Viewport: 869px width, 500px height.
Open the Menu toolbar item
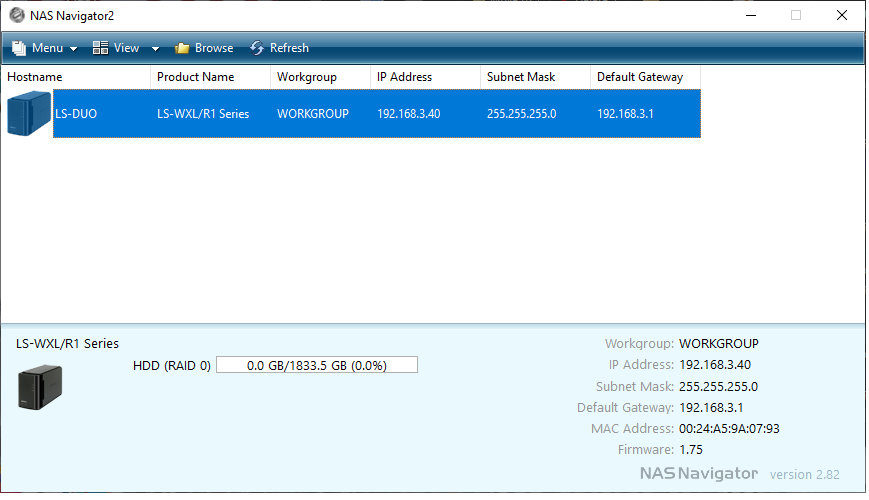[44, 48]
